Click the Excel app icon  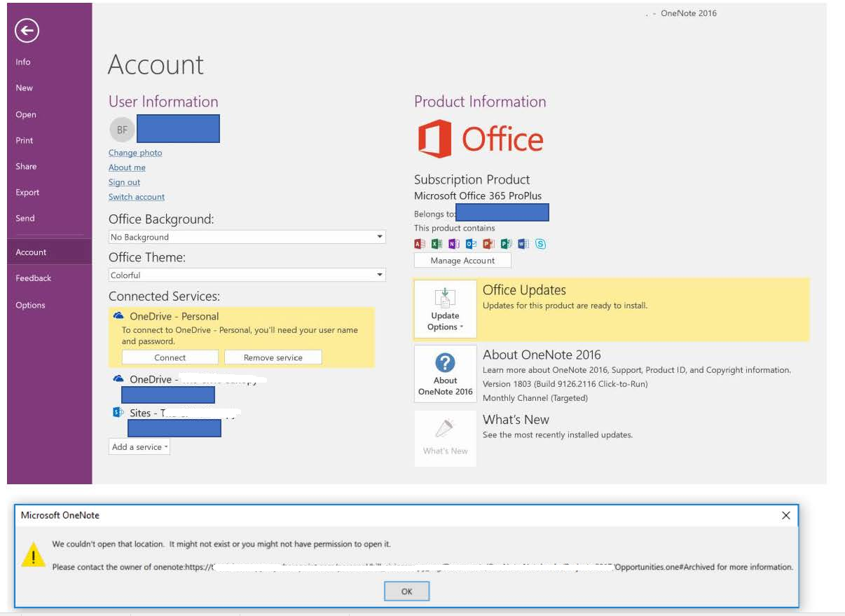(437, 244)
